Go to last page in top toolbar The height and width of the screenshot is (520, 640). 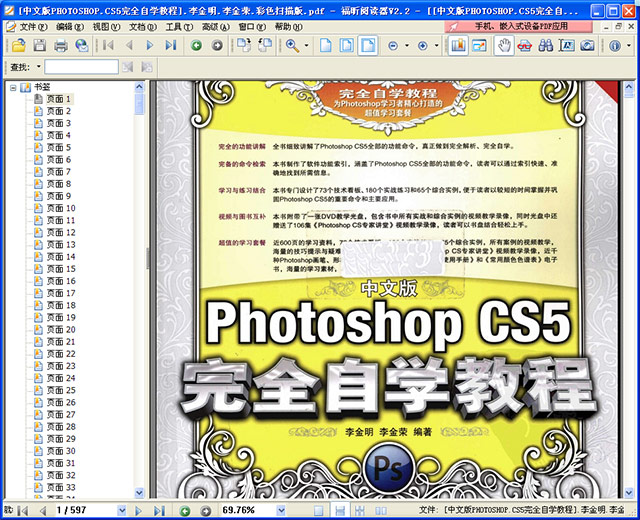(171, 45)
